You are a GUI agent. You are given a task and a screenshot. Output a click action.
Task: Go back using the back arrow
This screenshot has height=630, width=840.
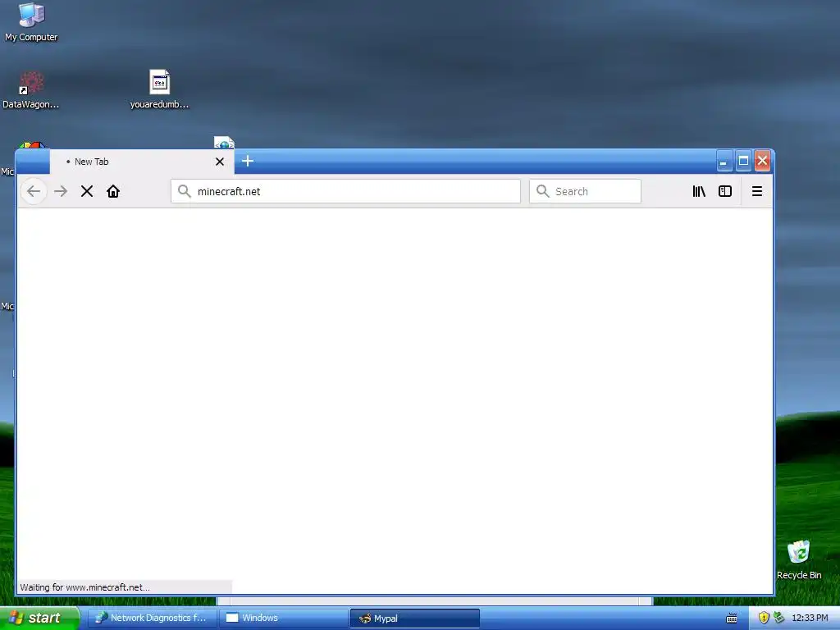(x=34, y=191)
